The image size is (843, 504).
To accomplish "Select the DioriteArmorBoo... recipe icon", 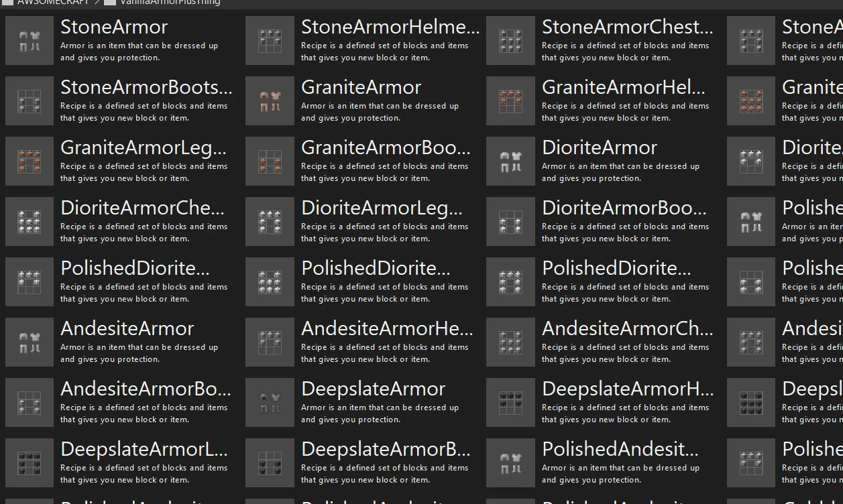I will pyautogui.click(x=511, y=222).
